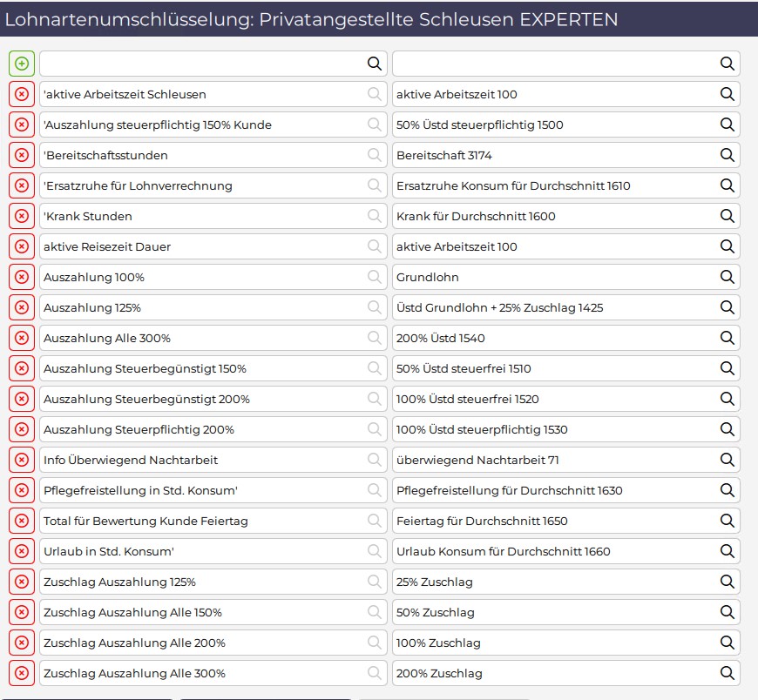
Task: Open lookup for '50% Zuschlag' field
Action: (x=727, y=611)
